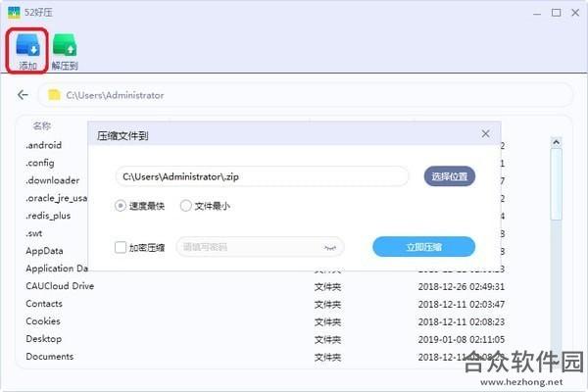Select the Application Data folder
Screen dimensions: 588x392
pos(57,269)
